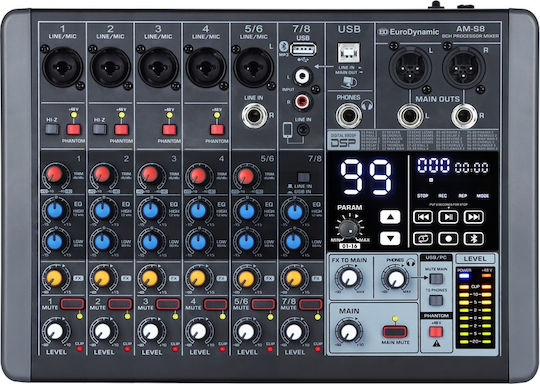Viewport: 540px width, 384px height.
Task: Mute channel 7/8
Action: (311, 304)
